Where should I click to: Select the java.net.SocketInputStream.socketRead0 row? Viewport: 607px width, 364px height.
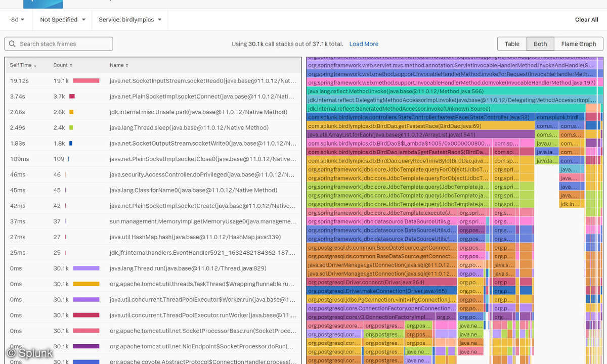153,81
